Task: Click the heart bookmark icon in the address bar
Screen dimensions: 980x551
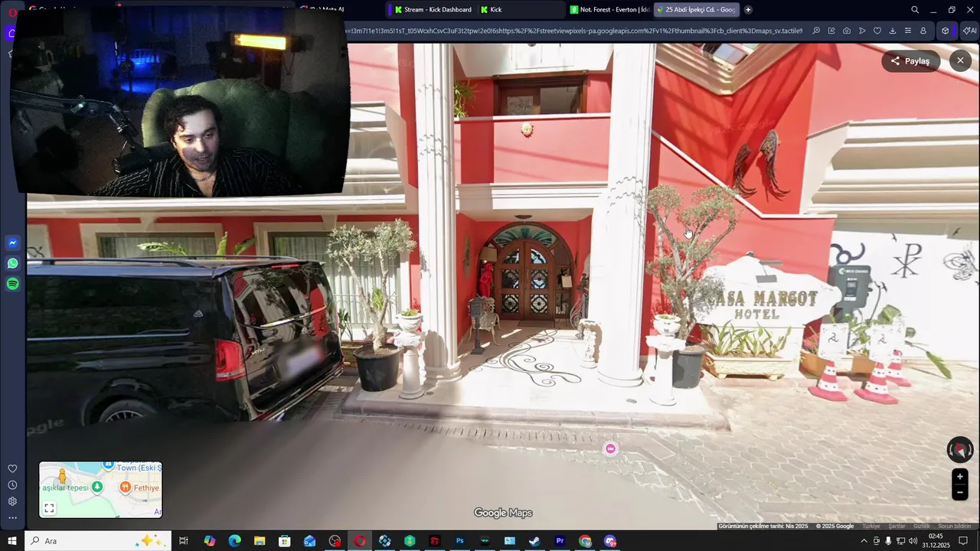Action: click(x=877, y=31)
